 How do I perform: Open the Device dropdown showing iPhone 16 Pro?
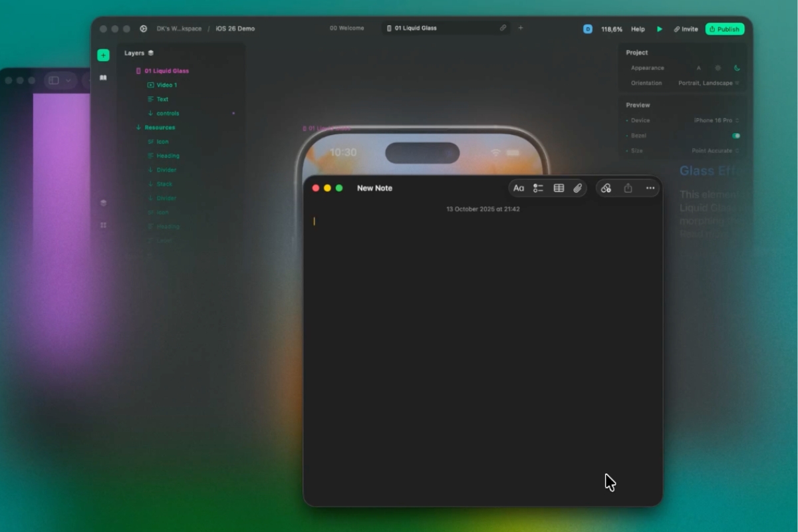[x=716, y=120]
